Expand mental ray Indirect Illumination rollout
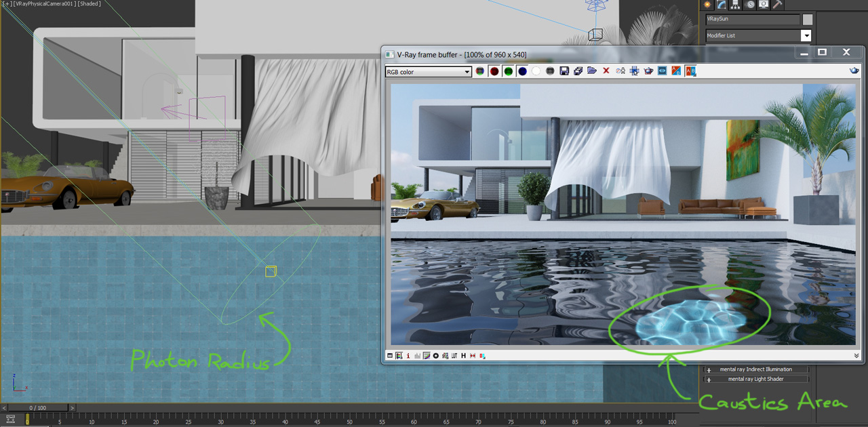This screenshot has height=427, width=868. pos(755,369)
